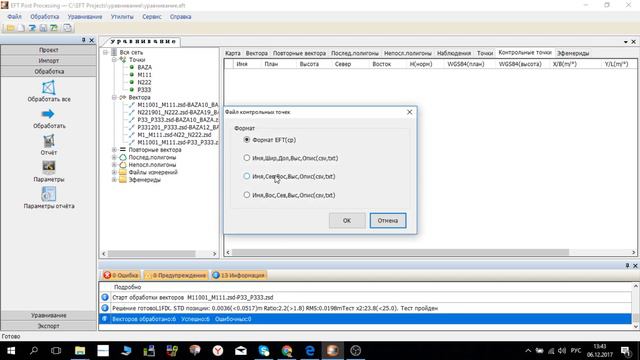Click the new blank document toolbar icon
The width and height of the screenshot is (640, 360).
pos(21,28)
